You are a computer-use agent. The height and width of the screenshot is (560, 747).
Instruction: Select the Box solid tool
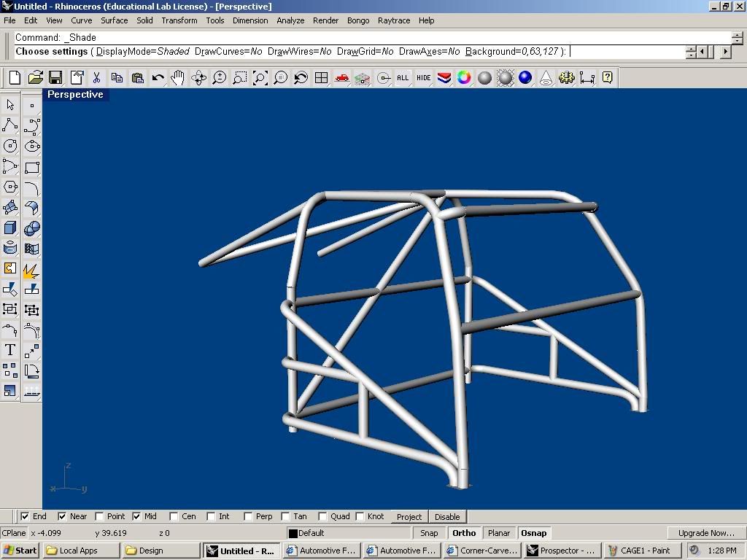click(x=10, y=228)
